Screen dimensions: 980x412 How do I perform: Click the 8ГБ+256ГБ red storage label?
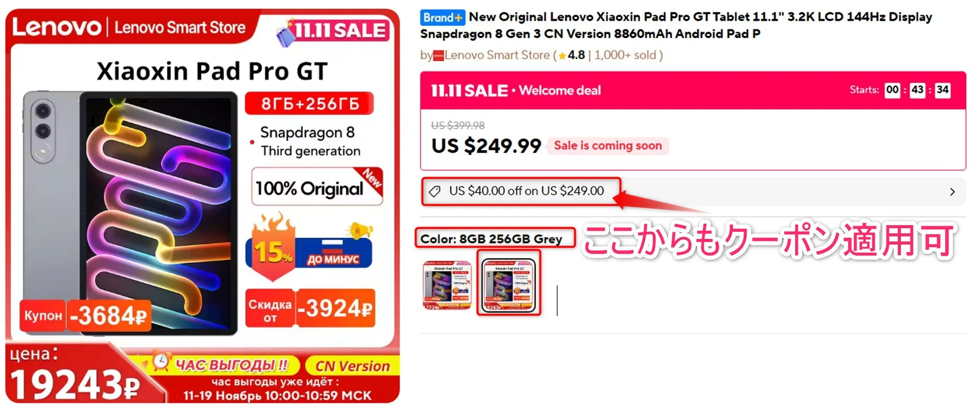(x=310, y=104)
